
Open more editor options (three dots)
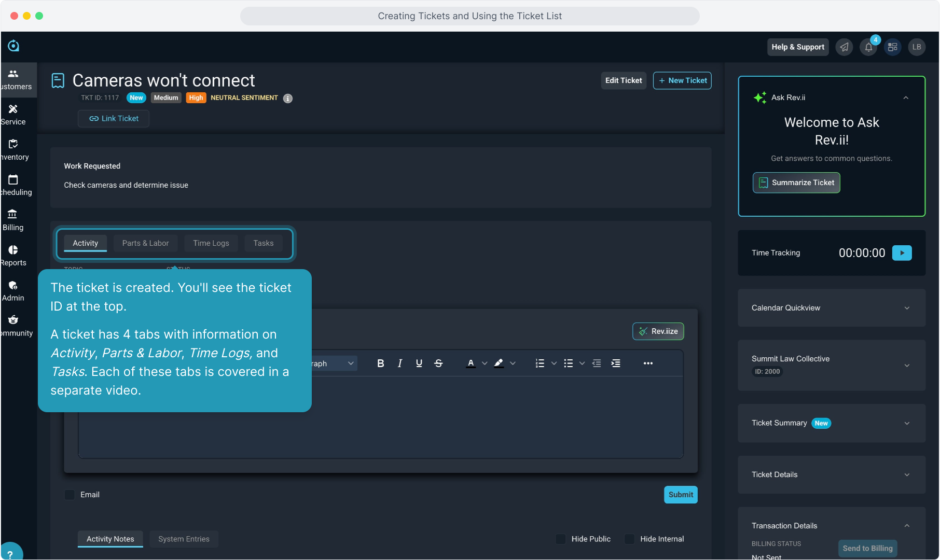[x=648, y=363]
